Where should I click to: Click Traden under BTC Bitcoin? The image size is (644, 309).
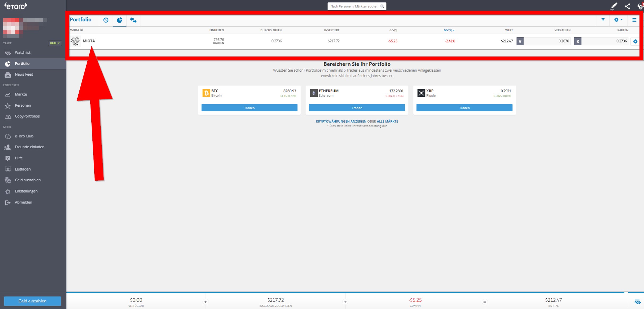coord(249,108)
